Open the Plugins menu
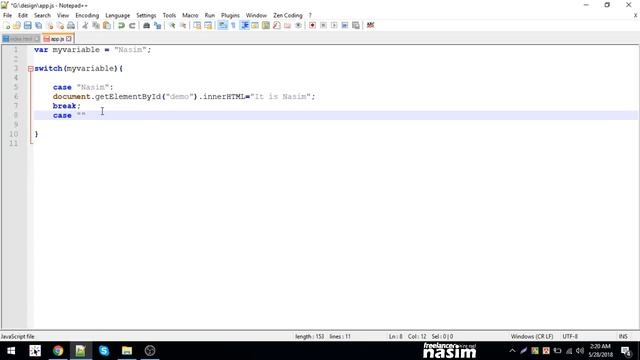This screenshot has width=640, height=360. pyautogui.click(x=230, y=15)
